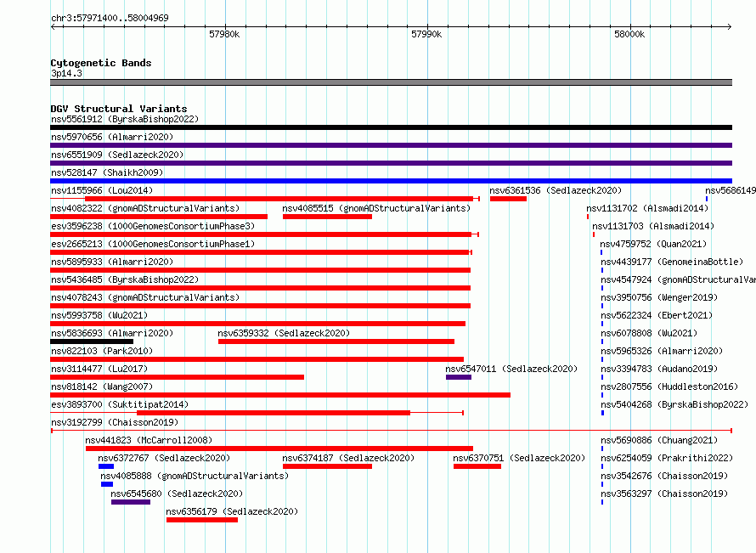Open variant nsv441823 (McCarroll2008) label
Image resolution: width=756 pixels, height=553 pixels.
tap(149, 440)
